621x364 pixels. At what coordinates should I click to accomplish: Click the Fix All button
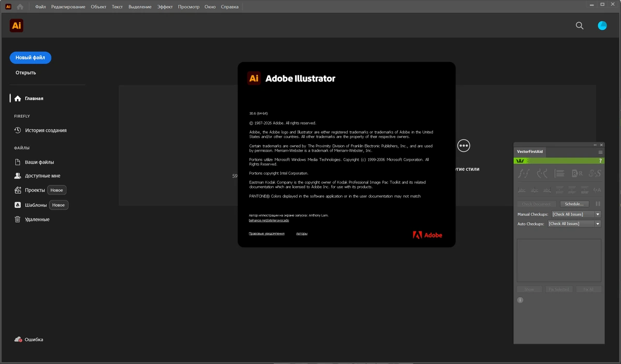point(589,290)
